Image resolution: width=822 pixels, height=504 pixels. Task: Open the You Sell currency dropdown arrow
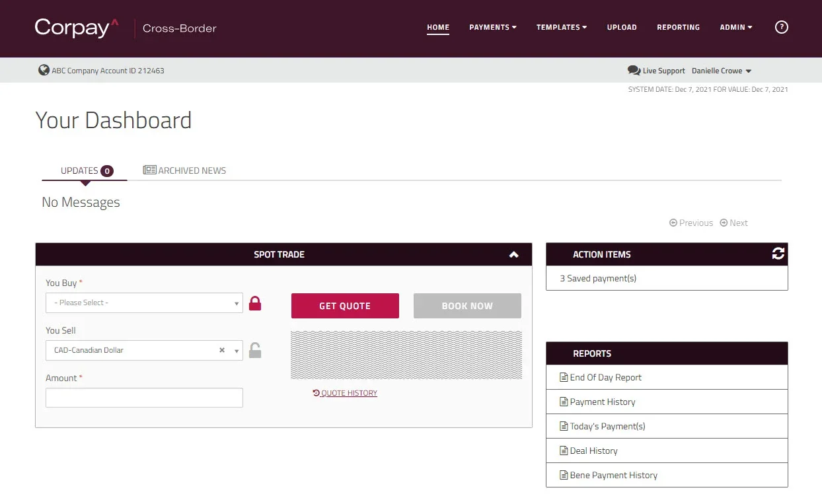pos(237,351)
